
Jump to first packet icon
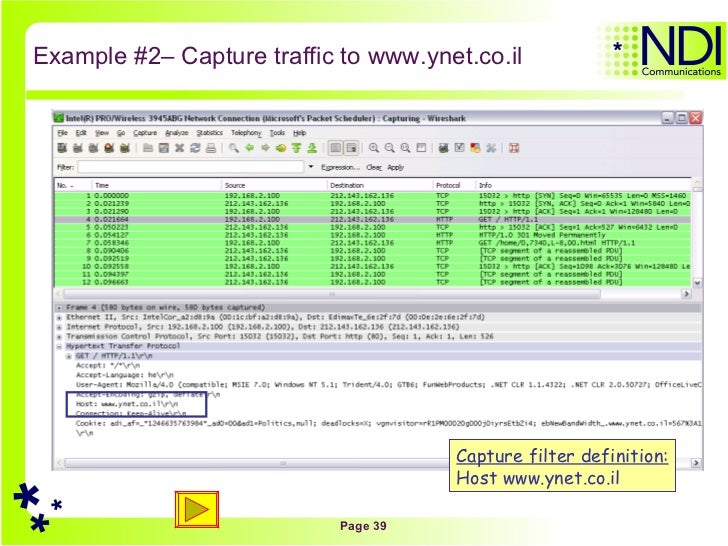tap(297, 148)
